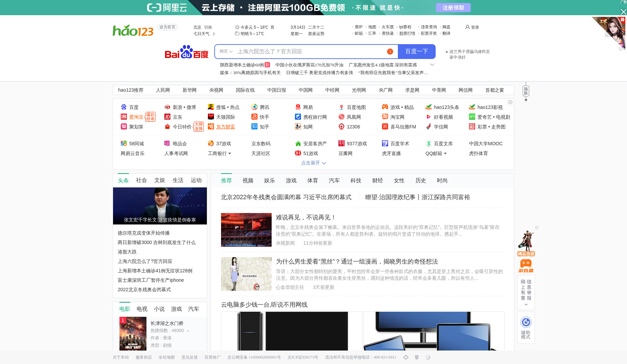Click the Anjuke house icon
Image resolution: width=627 pixels, height=364 pixels.
[x=298, y=144]
